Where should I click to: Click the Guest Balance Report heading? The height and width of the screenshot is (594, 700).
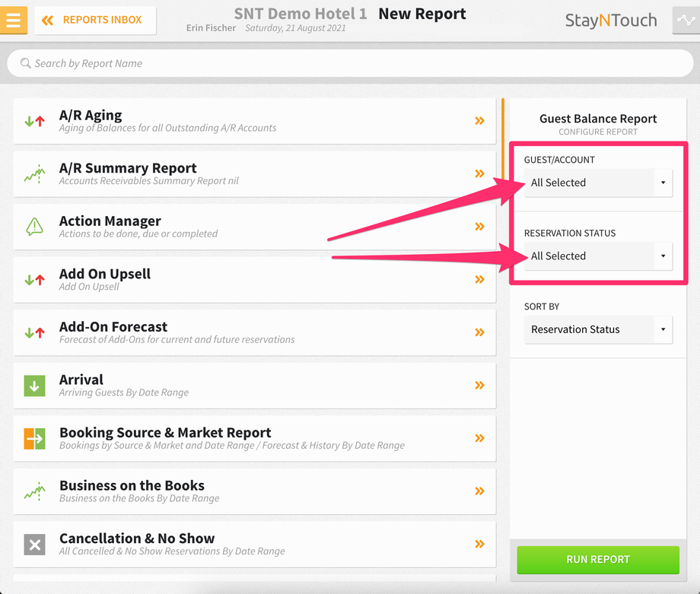click(x=598, y=119)
